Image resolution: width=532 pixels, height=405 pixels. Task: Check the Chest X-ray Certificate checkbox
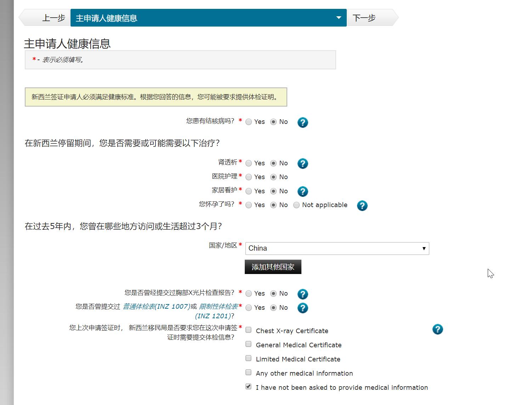[x=248, y=330]
